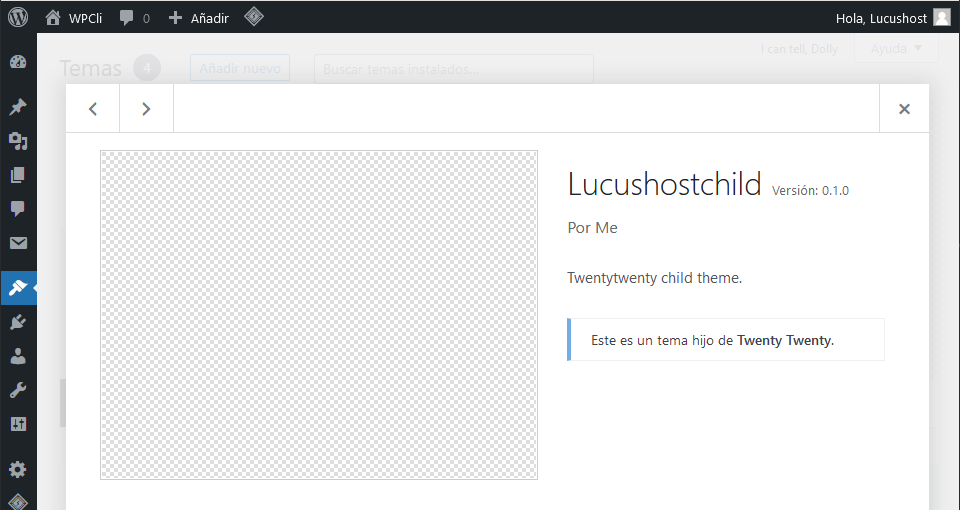Click the I can tell, Dolly lyric
This screenshot has height=510, width=960.
(799, 49)
